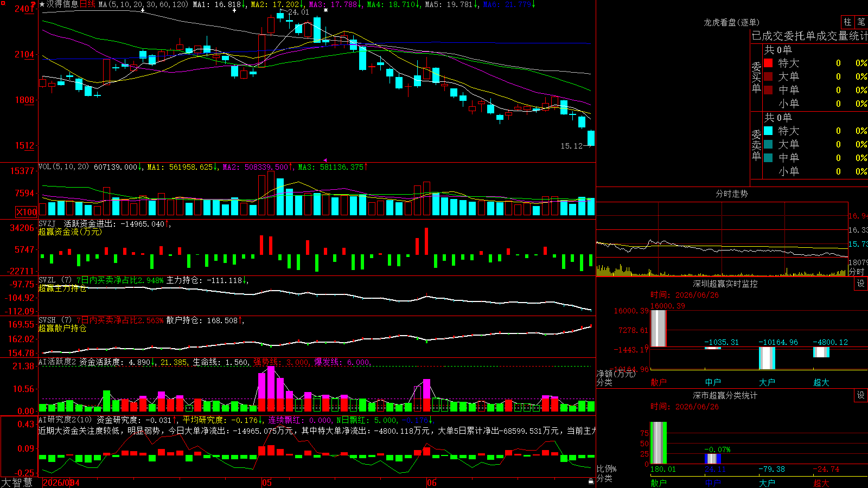This screenshot has height=488, width=868.
Task: Click the red question mark icon
Action: pyautogui.click(x=34, y=4)
